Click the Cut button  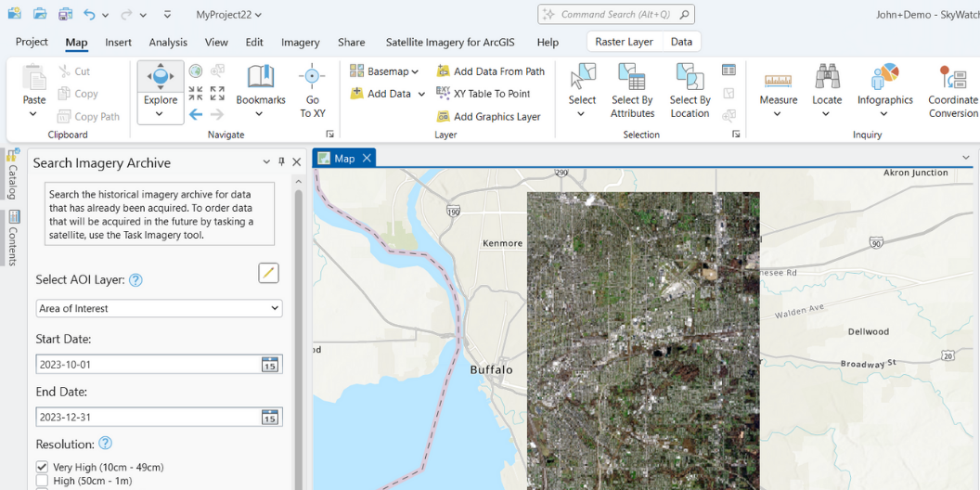point(74,71)
